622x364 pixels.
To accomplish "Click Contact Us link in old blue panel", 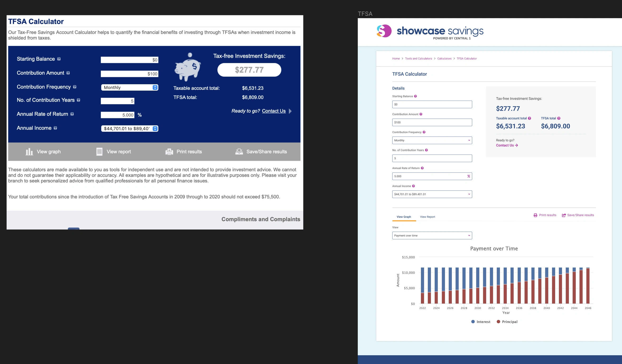I will (274, 111).
